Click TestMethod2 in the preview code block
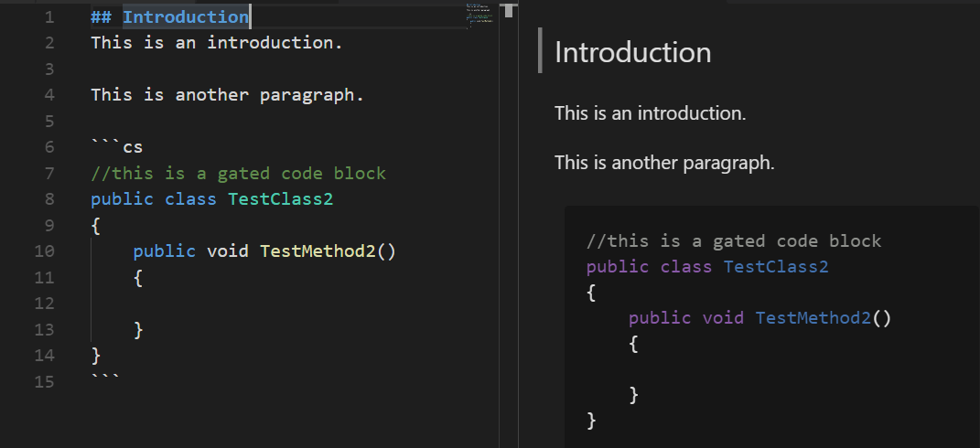 pos(812,317)
